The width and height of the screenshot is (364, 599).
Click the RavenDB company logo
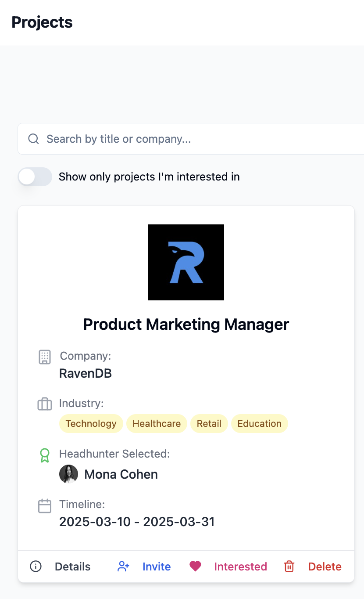pyautogui.click(x=186, y=262)
